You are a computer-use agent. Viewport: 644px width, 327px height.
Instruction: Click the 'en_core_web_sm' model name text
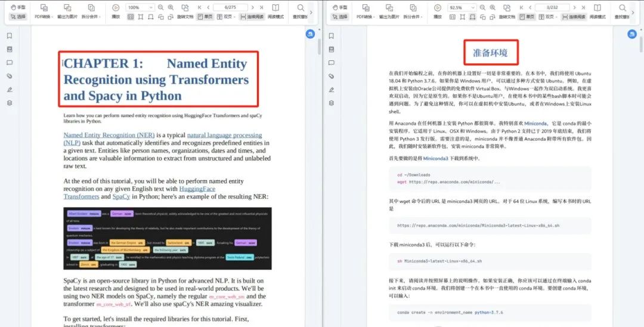pos(227,297)
